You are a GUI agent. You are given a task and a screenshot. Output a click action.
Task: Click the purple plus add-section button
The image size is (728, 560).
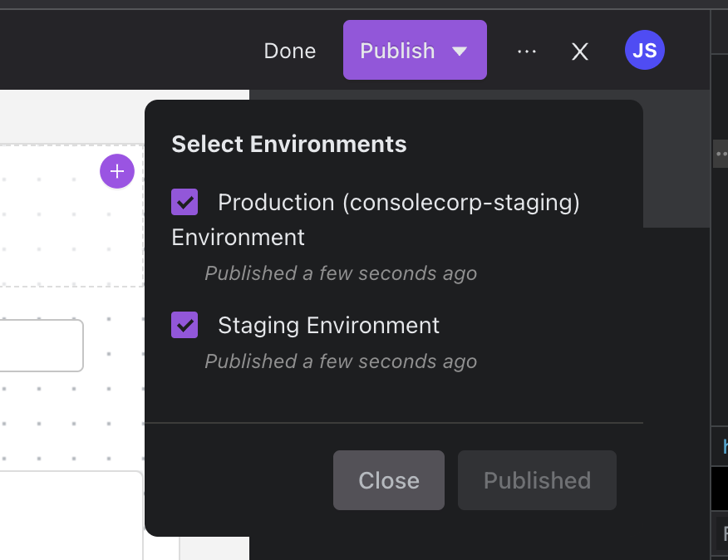click(x=117, y=171)
